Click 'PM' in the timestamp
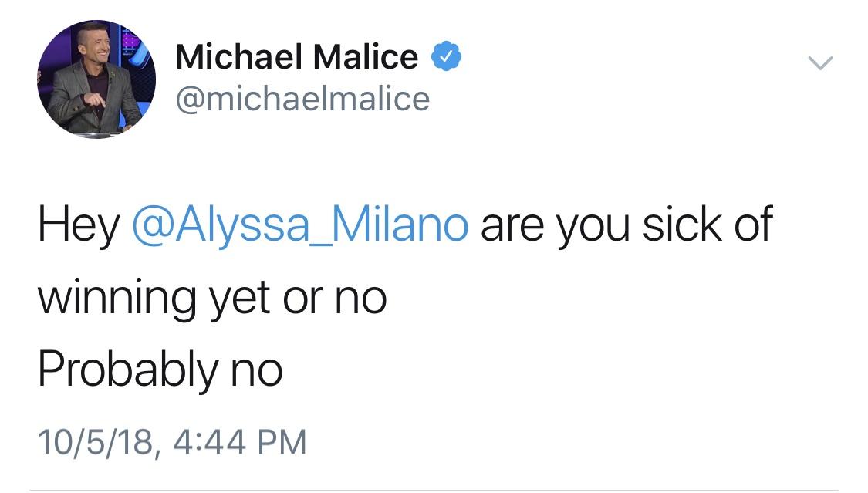 [281, 443]
